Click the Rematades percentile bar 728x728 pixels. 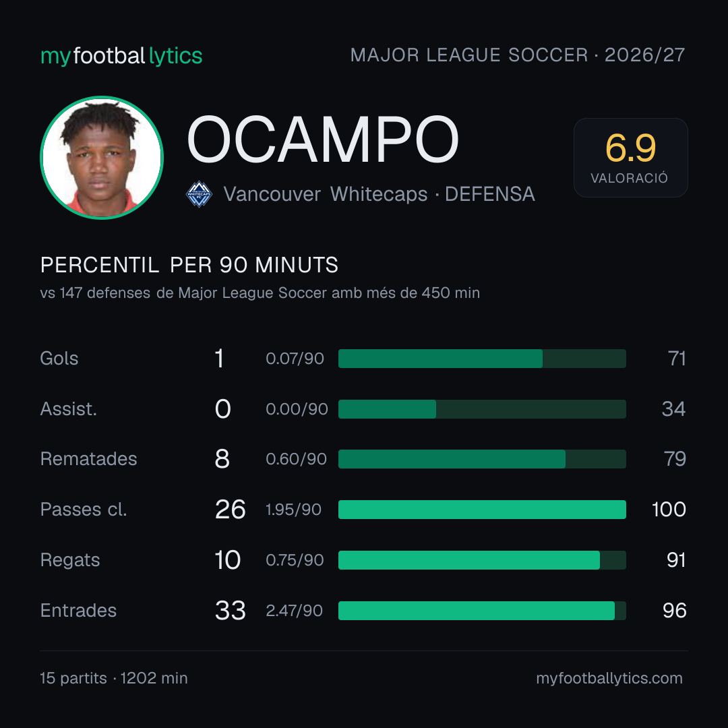[482, 459]
